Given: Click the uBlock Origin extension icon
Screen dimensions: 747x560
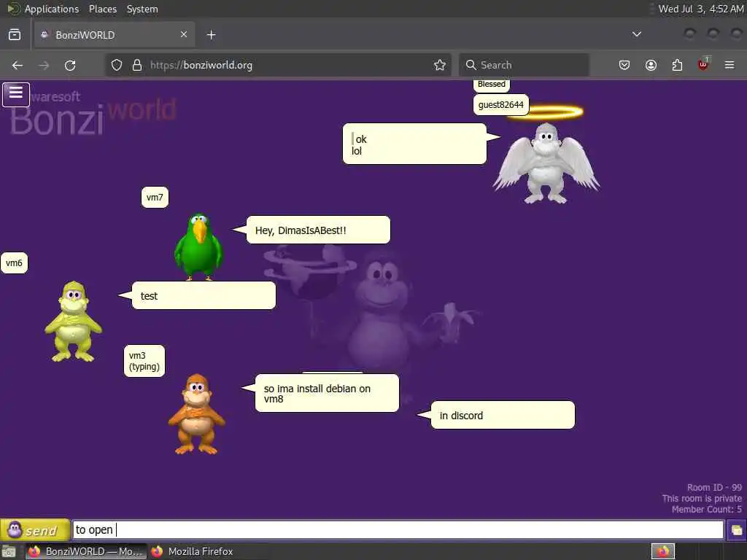Looking at the screenshot, I should 703,64.
